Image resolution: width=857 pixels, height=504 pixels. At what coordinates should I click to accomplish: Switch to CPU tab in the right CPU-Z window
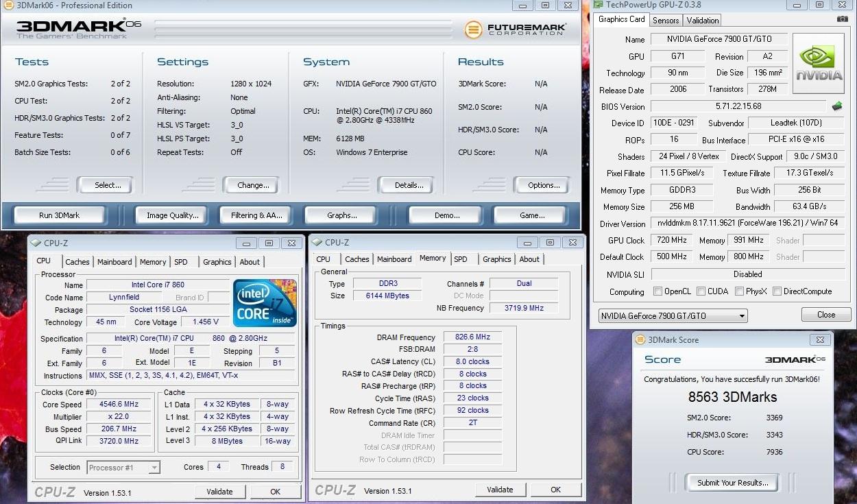[x=324, y=259]
